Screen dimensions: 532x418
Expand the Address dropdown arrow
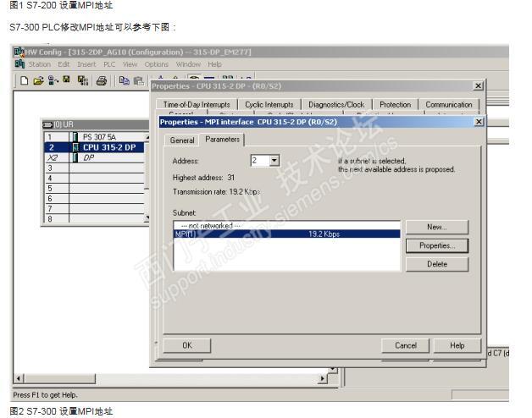click(x=274, y=161)
